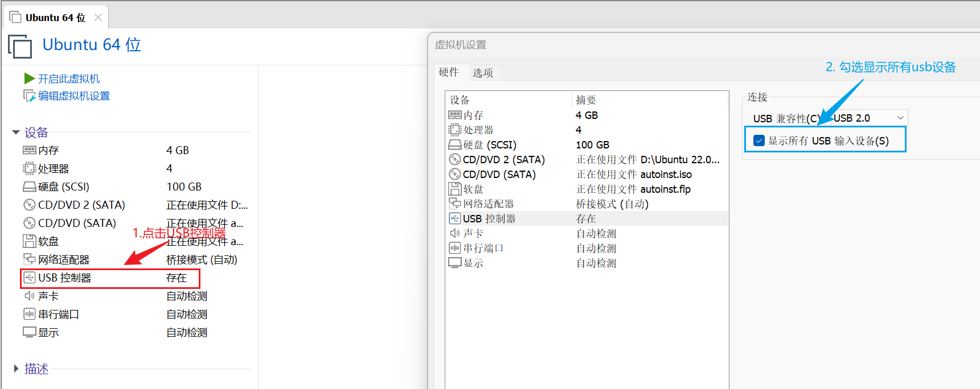This screenshot has width=980, height=389.
Task: Click network adapter icon in settings dialog
Action: coord(455,204)
